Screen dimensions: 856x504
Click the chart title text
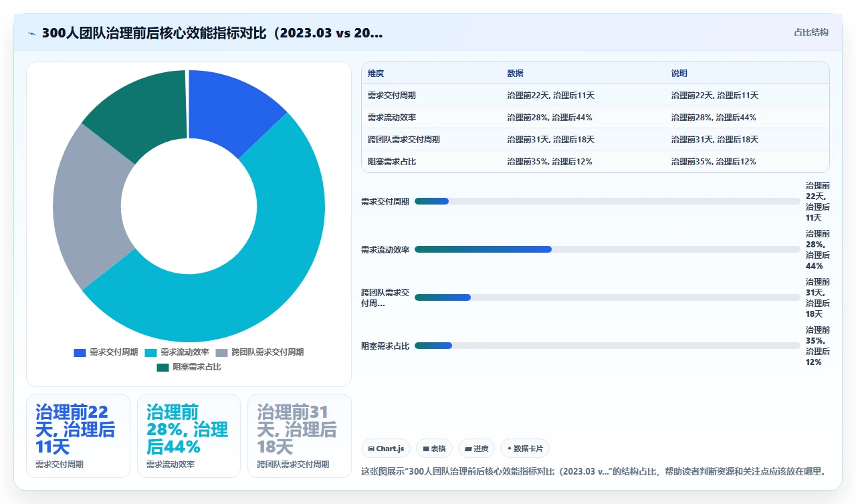pyautogui.click(x=213, y=33)
